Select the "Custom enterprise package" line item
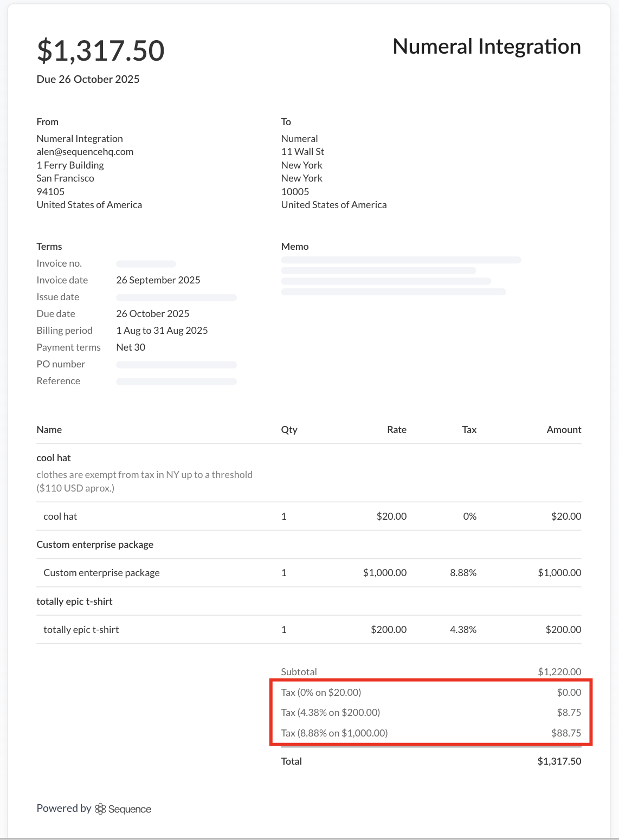Screen dimensions: 619x840 [x=101, y=572]
